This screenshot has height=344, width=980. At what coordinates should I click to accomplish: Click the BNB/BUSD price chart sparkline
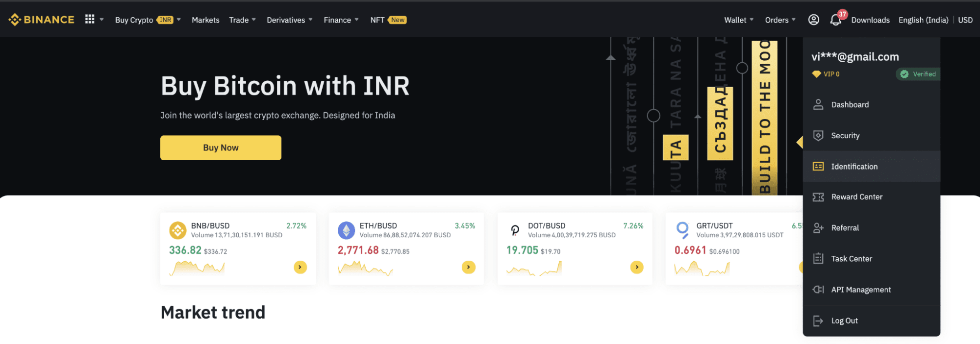pyautogui.click(x=197, y=268)
